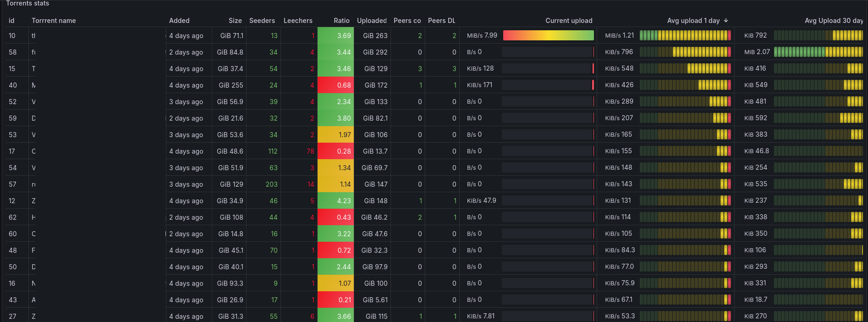Sort table by Size column header

[235, 21]
